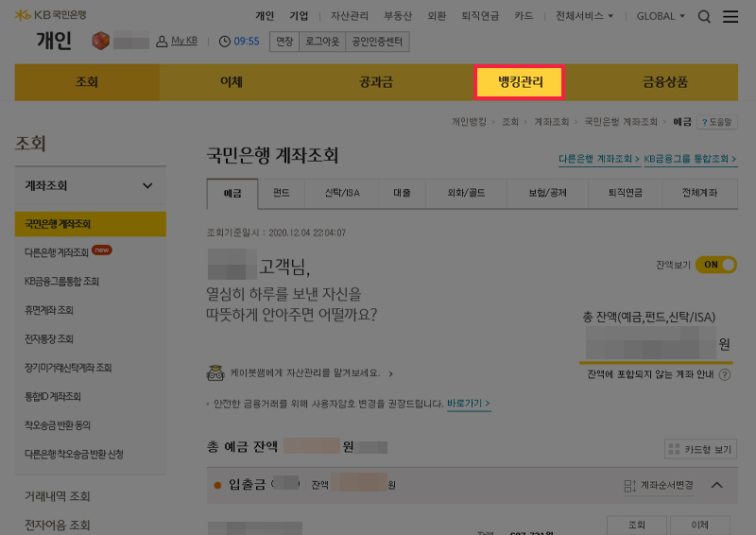Viewport: 756px width, 535px height.
Task: Open the KB금융그룹 통합조회 link
Action: point(691,159)
